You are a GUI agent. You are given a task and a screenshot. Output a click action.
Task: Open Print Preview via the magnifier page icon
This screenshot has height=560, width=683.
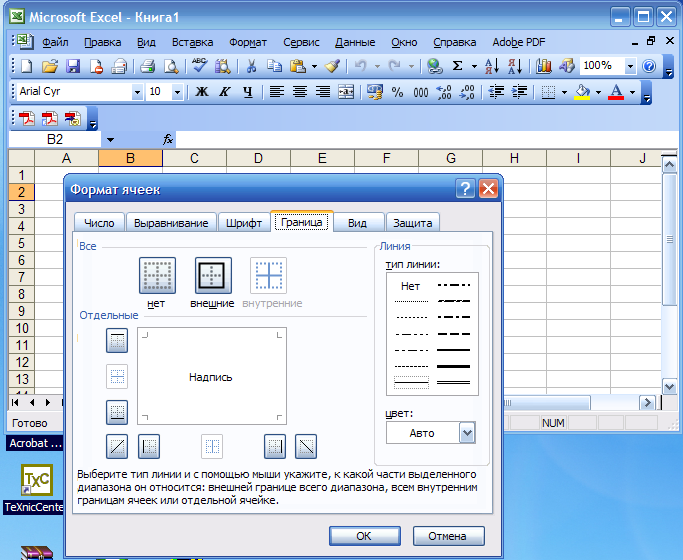pyautogui.click(x=171, y=66)
